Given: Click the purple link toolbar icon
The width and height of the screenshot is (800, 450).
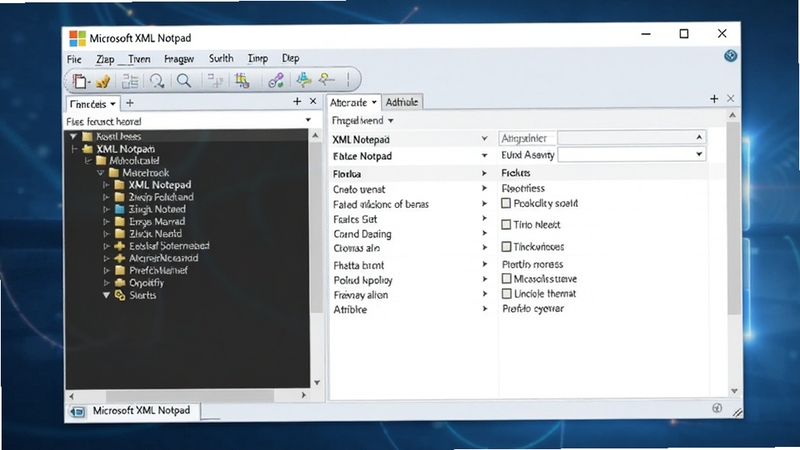Looking at the screenshot, I should (x=276, y=81).
